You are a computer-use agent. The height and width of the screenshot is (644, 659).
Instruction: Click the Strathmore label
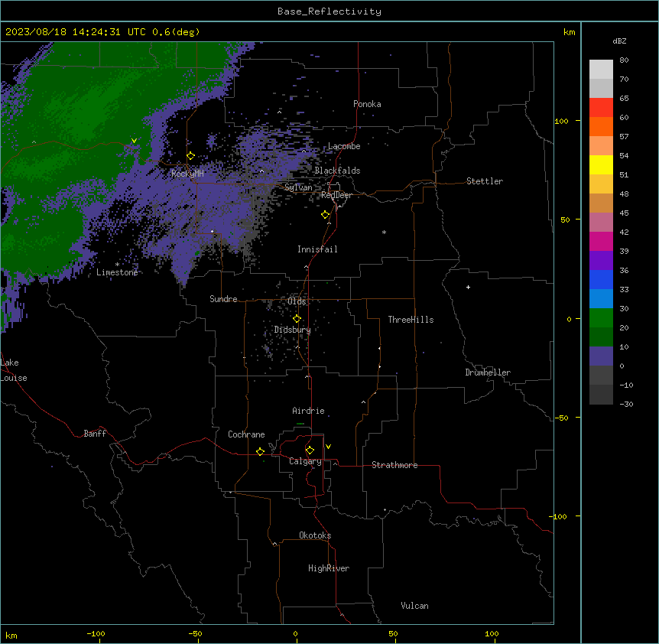[394, 465]
